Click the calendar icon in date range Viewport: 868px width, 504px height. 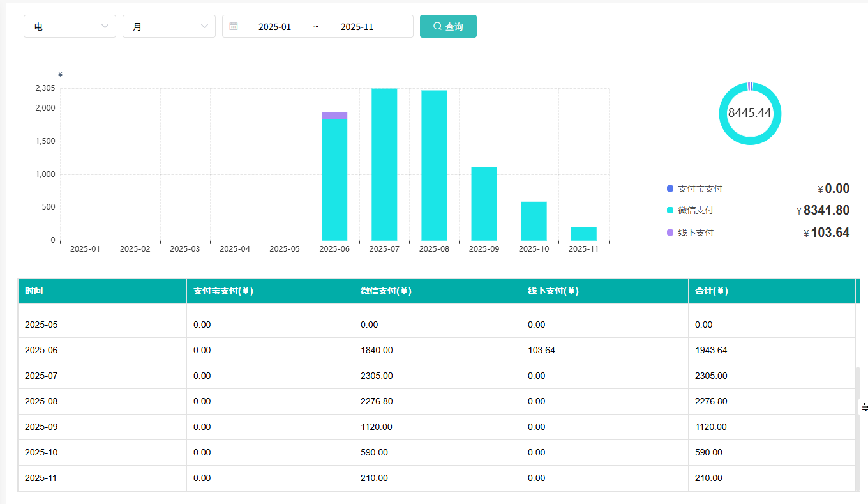pyautogui.click(x=234, y=26)
